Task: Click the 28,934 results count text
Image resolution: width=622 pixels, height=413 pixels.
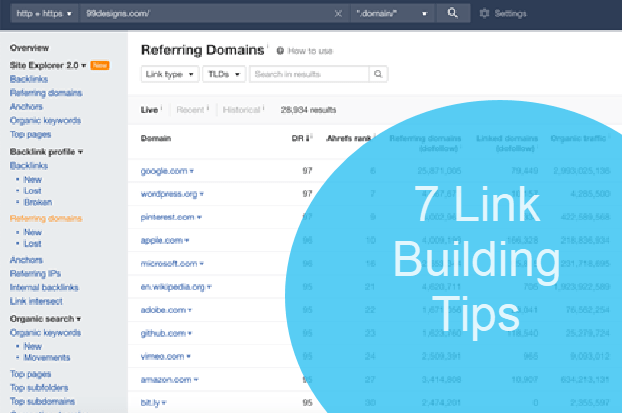Action: [x=308, y=110]
